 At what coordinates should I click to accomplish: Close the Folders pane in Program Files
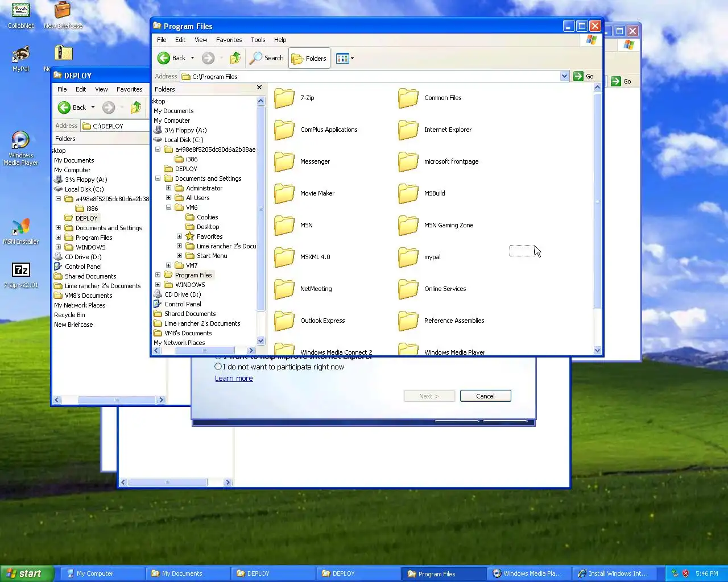[259, 88]
